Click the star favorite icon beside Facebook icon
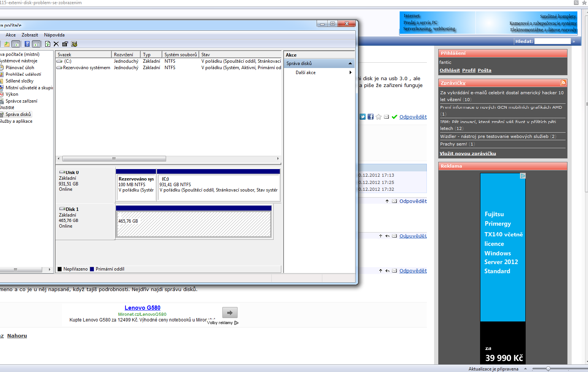Image resolution: width=588 pixels, height=372 pixels. [x=379, y=117]
